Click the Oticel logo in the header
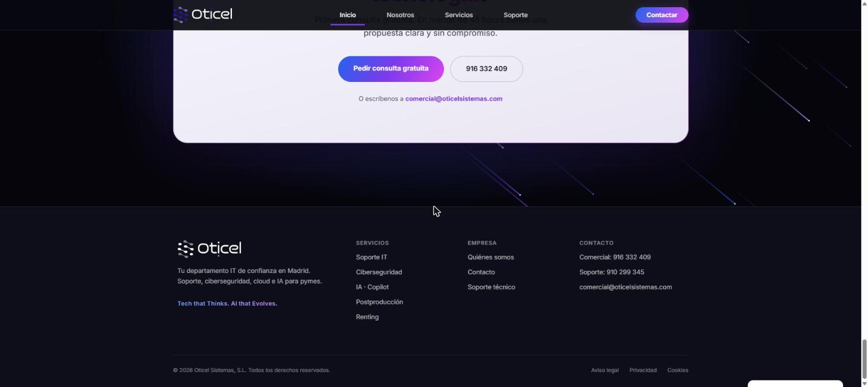The width and height of the screenshot is (868, 387). pos(203,14)
